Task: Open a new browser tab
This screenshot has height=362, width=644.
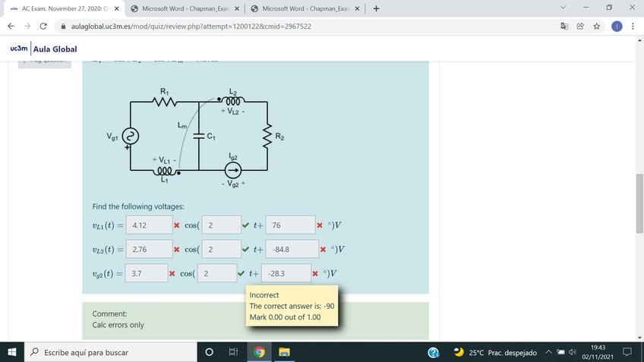Action: tap(377, 8)
